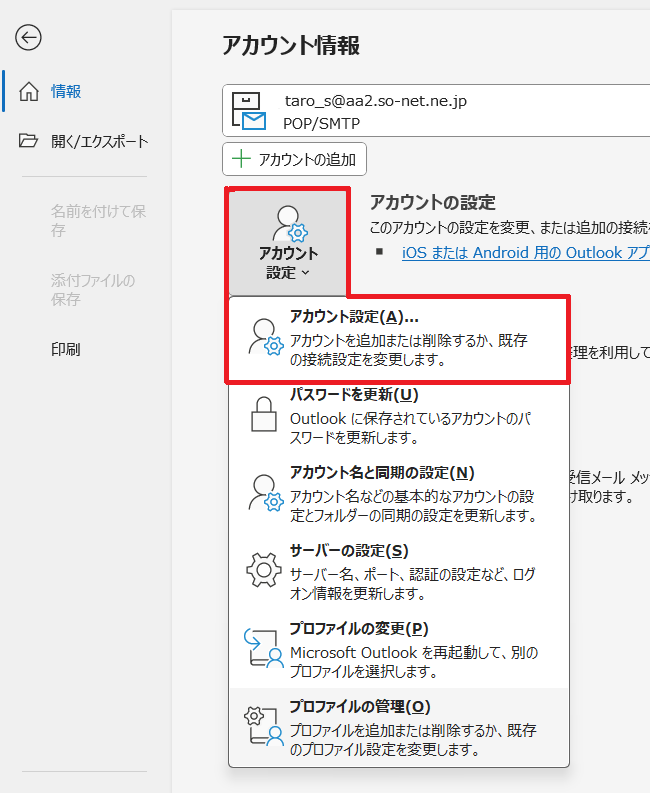This screenshot has width=650, height=793.
Task: Switch to the 印刷 tab in sidebar
Action: coord(66,349)
